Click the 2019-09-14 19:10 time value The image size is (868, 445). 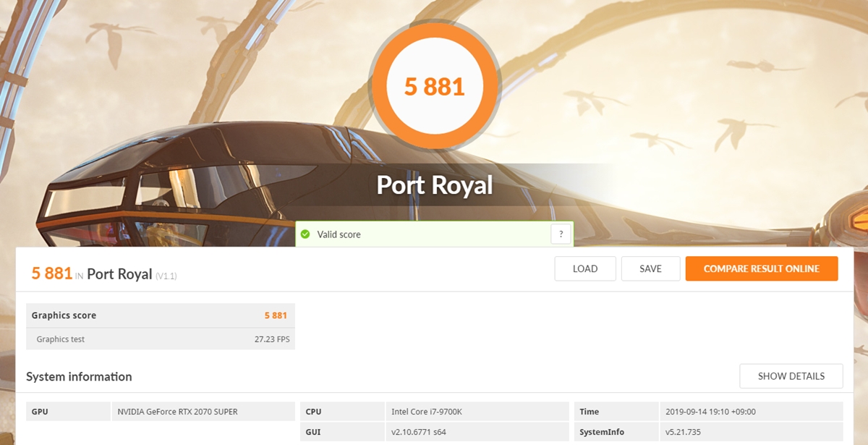[712, 412]
